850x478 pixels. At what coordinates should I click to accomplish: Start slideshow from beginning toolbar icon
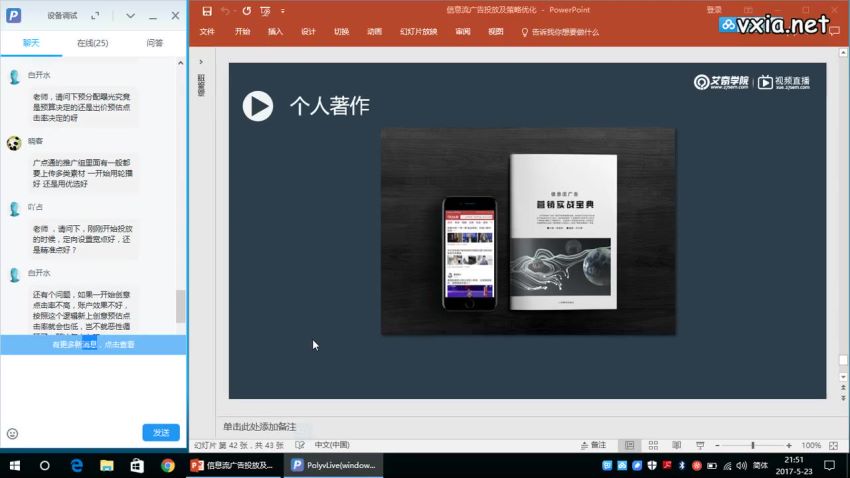point(265,11)
